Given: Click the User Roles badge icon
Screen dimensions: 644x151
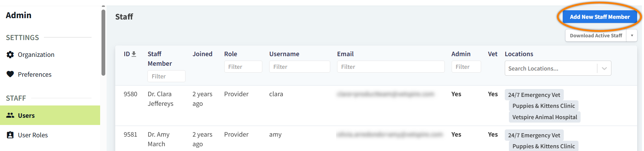Looking at the screenshot, I should [10, 135].
